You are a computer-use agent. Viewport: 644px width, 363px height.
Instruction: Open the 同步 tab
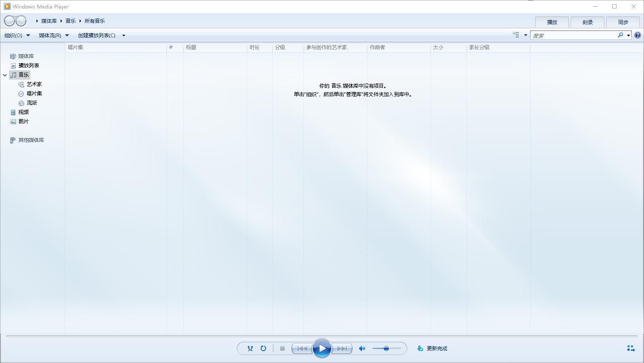623,22
